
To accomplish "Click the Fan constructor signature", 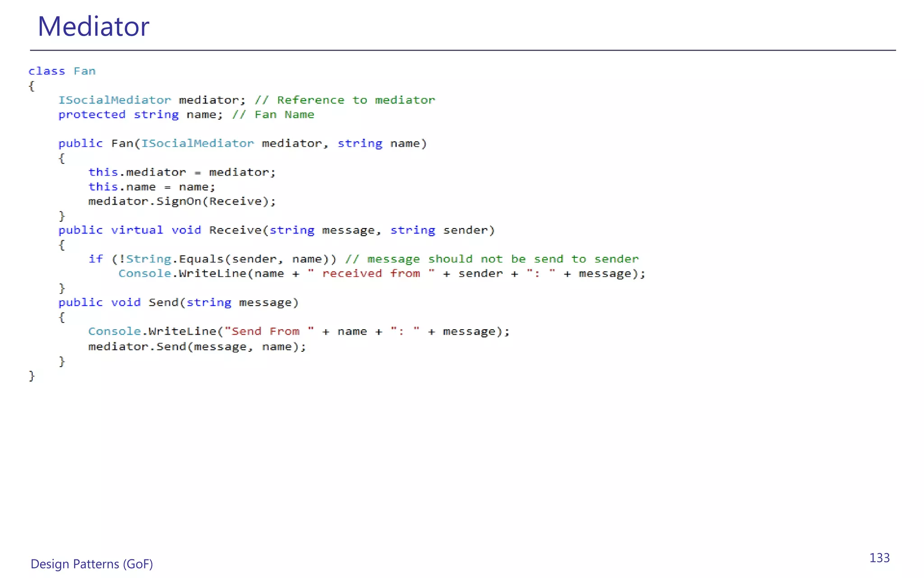I will [242, 144].
